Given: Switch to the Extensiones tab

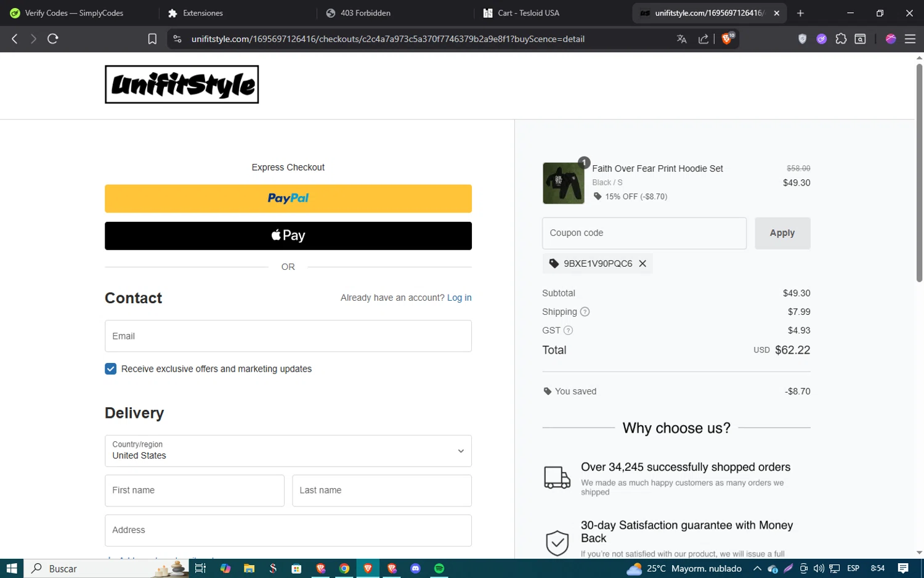Looking at the screenshot, I should pos(203,13).
